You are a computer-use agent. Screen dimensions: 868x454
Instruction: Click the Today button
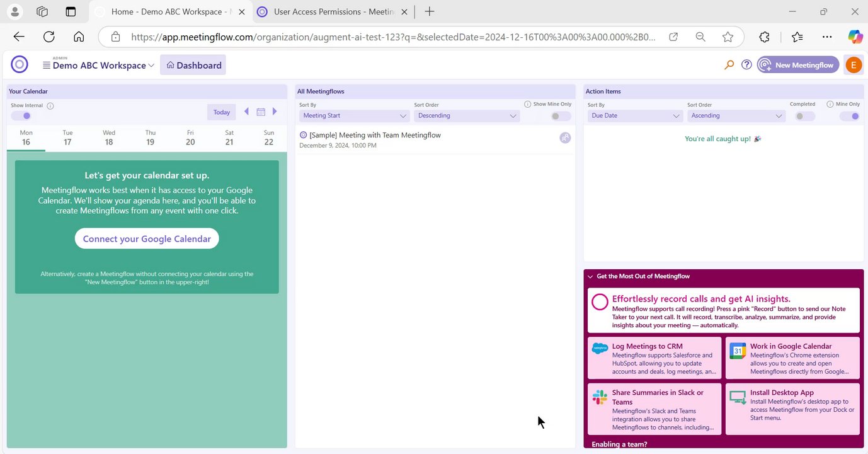[x=222, y=112]
